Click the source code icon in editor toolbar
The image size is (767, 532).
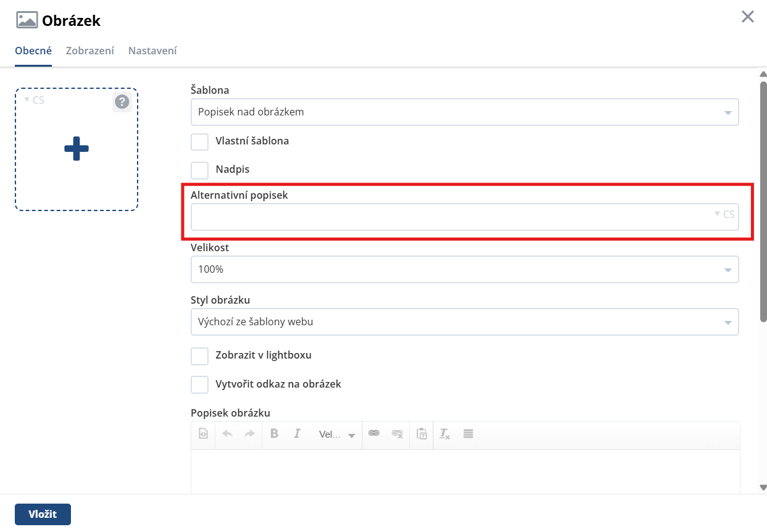pos(203,434)
